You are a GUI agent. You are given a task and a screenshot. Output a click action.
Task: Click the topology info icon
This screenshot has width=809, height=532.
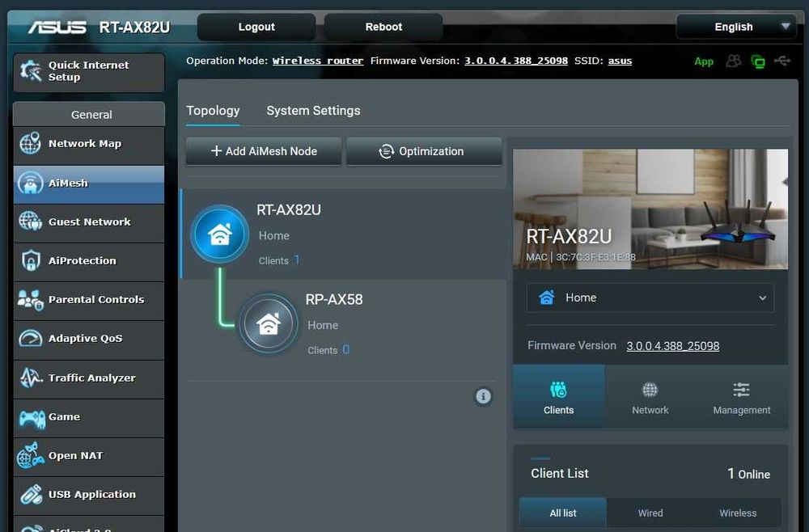tap(484, 396)
